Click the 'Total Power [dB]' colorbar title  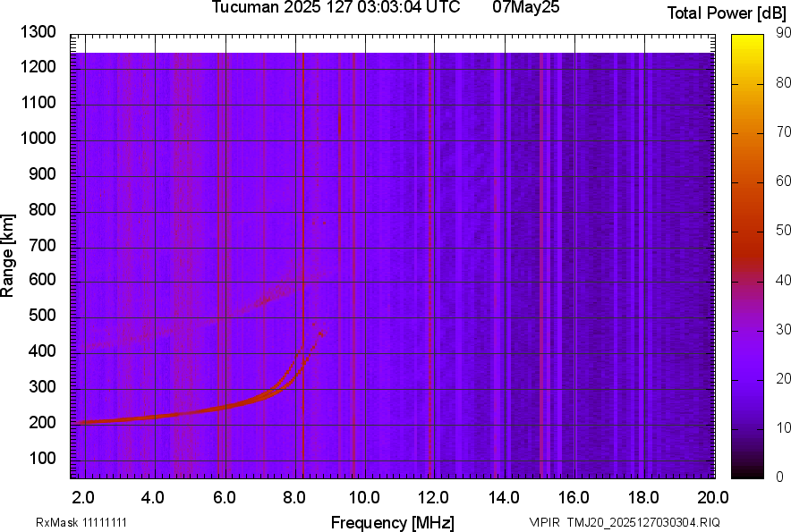click(x=727, y=13)
